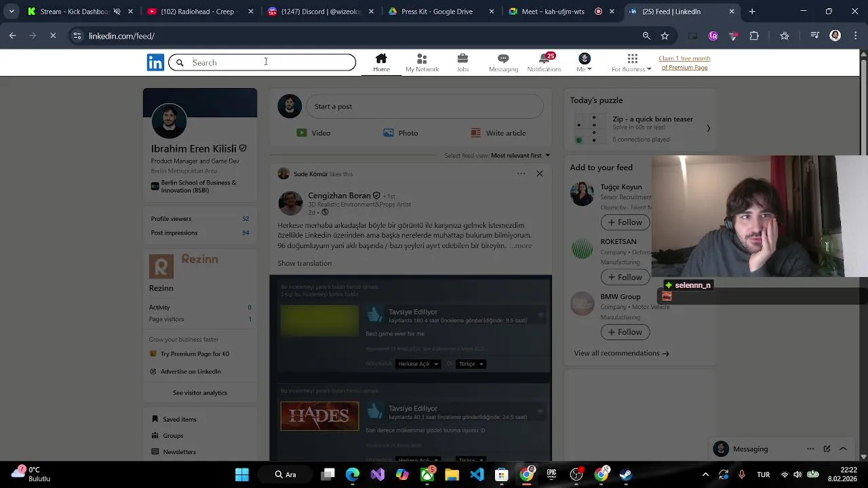The width and height of the screenshot is (868, 488).
Task: Open File Explorer from taskbar
Action: pos(452,474)
